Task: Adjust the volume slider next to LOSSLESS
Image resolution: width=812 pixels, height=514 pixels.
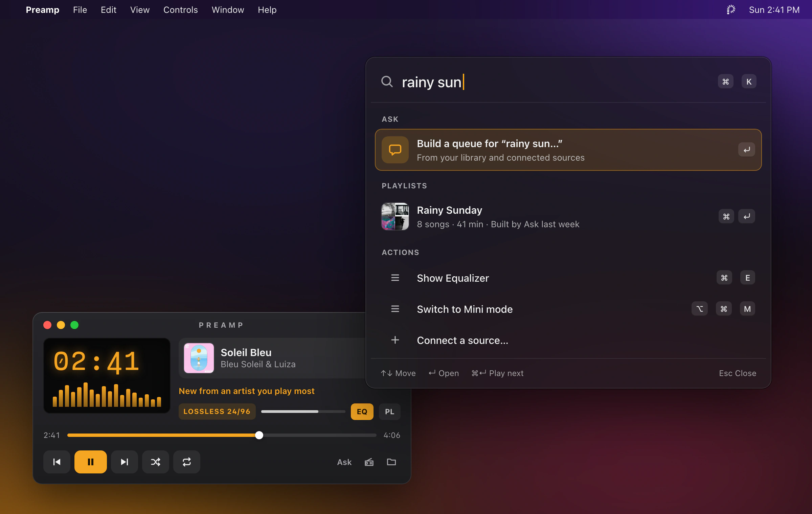Action: click(x=303, y=412)
